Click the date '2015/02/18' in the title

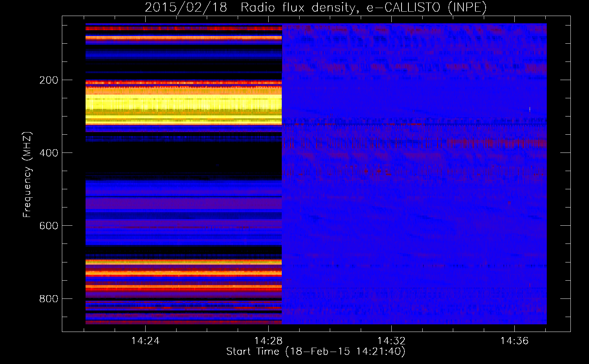[x=186, y=7]
